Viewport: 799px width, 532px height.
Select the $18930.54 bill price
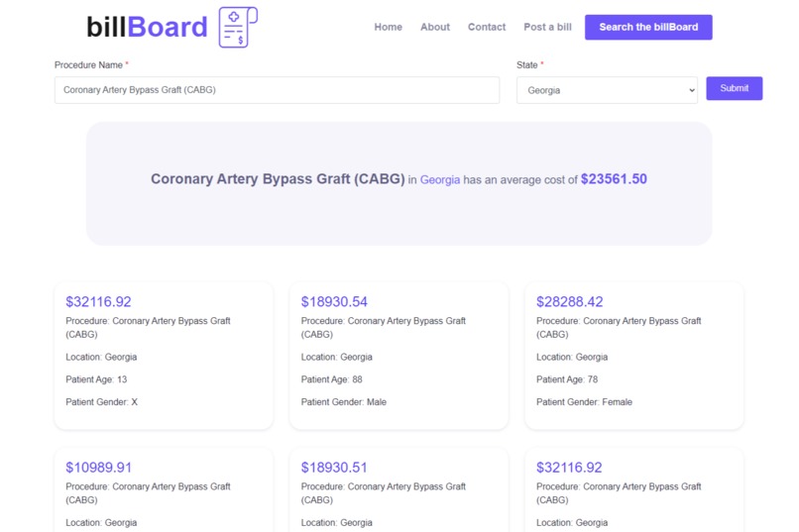pyautogui.click(x=334, y=302)
